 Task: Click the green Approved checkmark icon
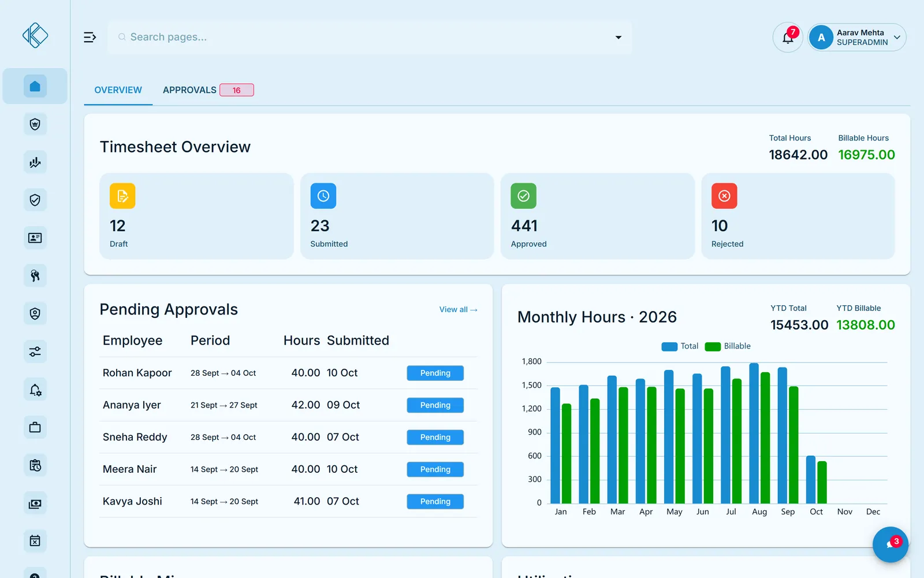pos(523,196)
